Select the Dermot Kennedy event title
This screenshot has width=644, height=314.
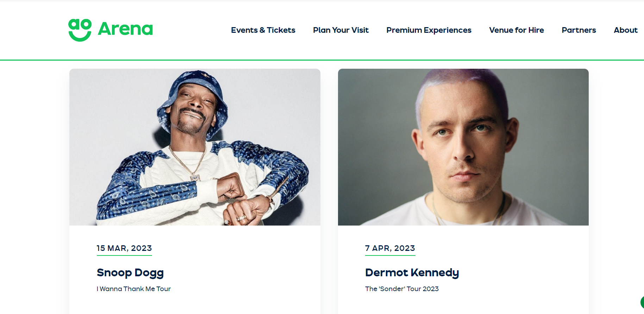(x=412, y=273)
